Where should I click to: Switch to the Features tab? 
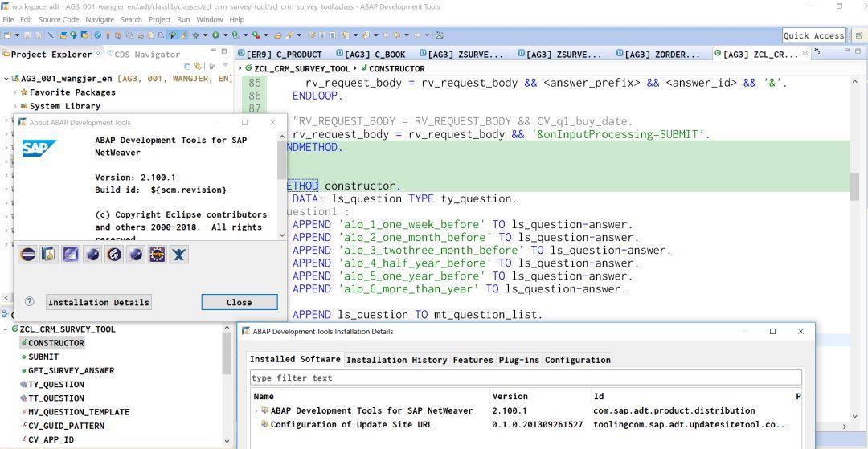tap(473, 359)
